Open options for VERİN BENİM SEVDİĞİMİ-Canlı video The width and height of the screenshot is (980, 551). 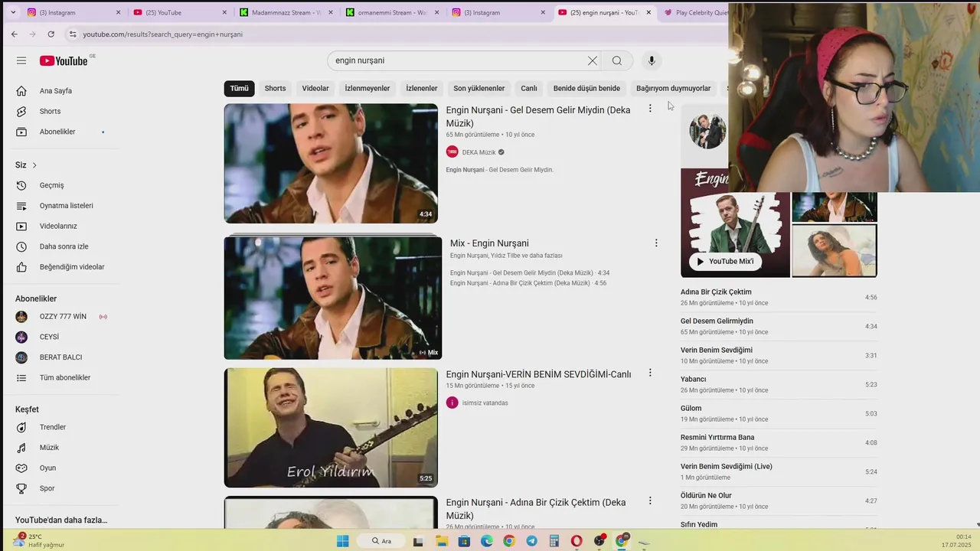tap(650, 373)
